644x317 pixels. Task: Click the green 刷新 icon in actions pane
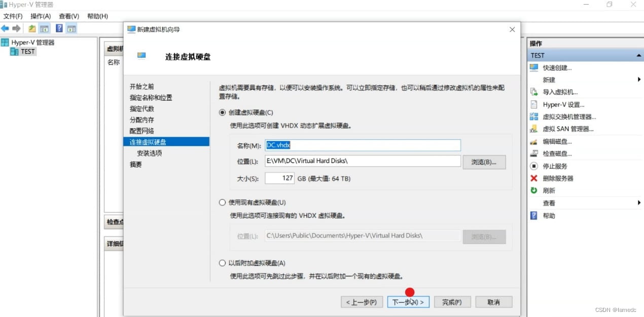tap(533, 190)
